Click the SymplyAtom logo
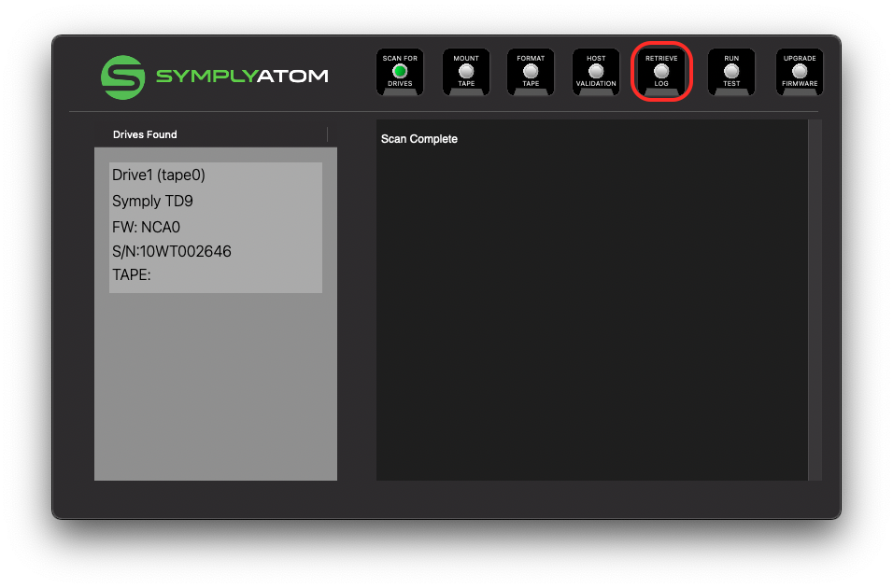Viewport: 893px width, 588px height. [x=214, y=77]
